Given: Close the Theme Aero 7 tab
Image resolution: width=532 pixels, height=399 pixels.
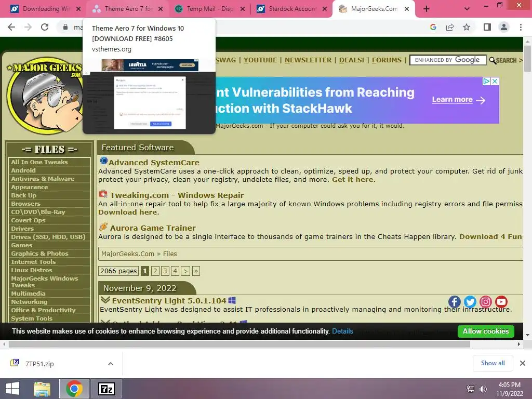Looking at the screenshot, I should tap(161, 9).
